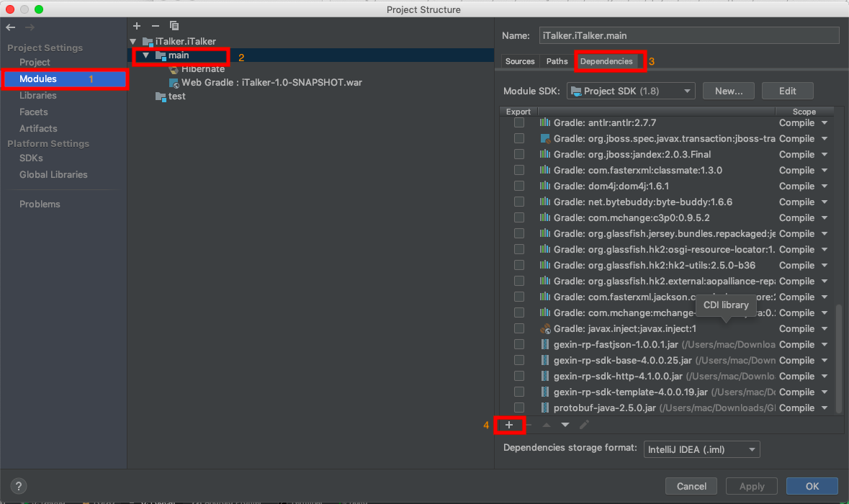The width and height of the screenshot is (849, 504).
Task: Remove the dependency with the bottom minus icon
Action: point(529,425)
